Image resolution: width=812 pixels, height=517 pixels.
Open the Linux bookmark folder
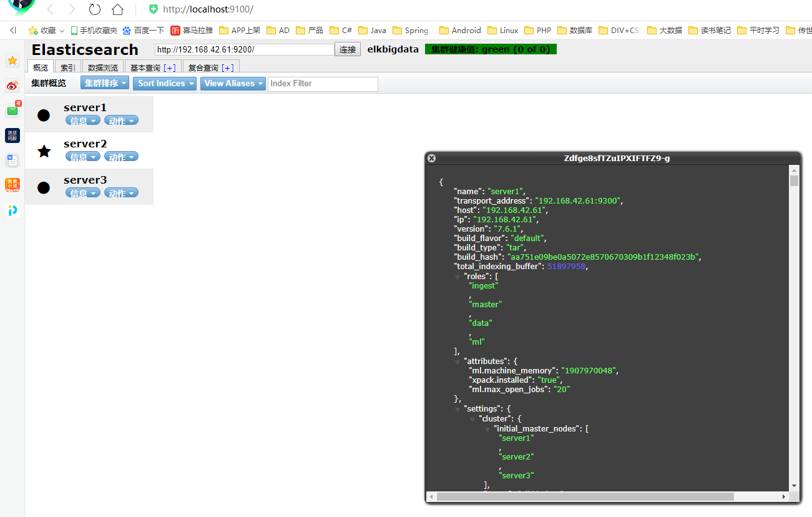click(x=503, y=30)
